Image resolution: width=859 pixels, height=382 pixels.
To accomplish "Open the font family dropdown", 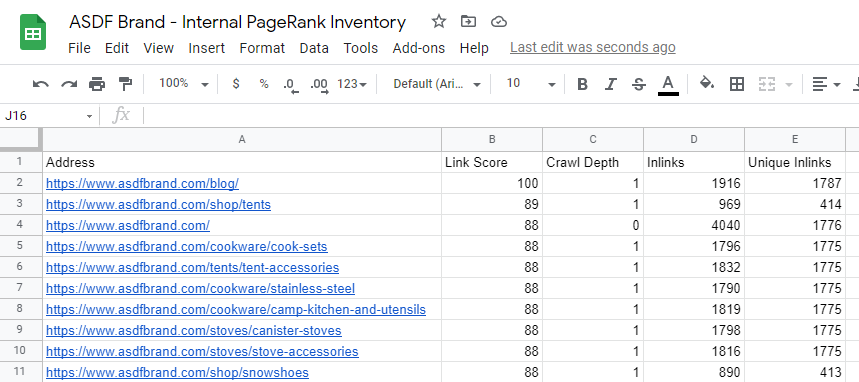I will pyautogui.click(x=437, y=84).
